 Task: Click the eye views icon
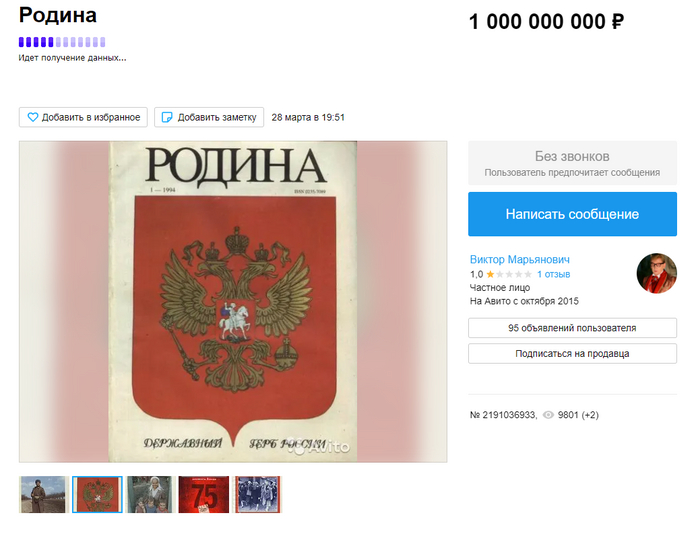coord(548,415)
